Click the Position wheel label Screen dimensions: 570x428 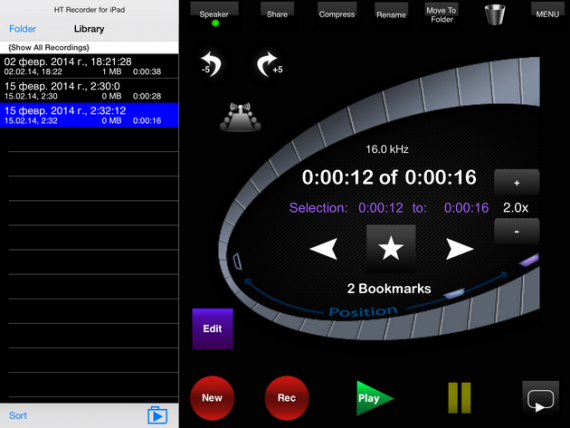[x=363, y=312]
